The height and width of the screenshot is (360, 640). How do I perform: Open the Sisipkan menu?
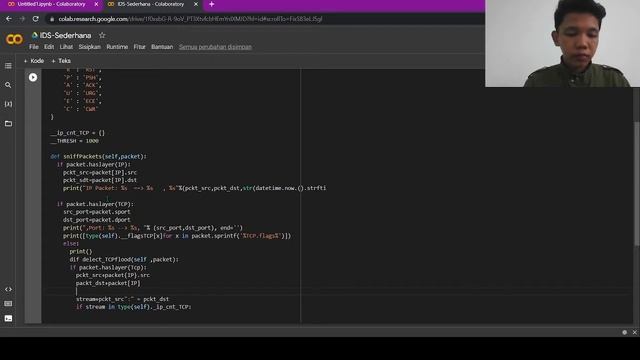tap(89, 47)
